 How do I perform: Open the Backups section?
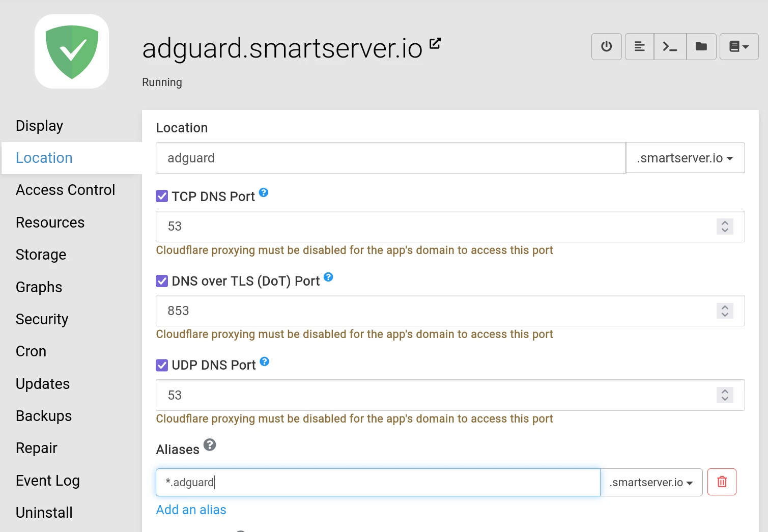[43, 415]
